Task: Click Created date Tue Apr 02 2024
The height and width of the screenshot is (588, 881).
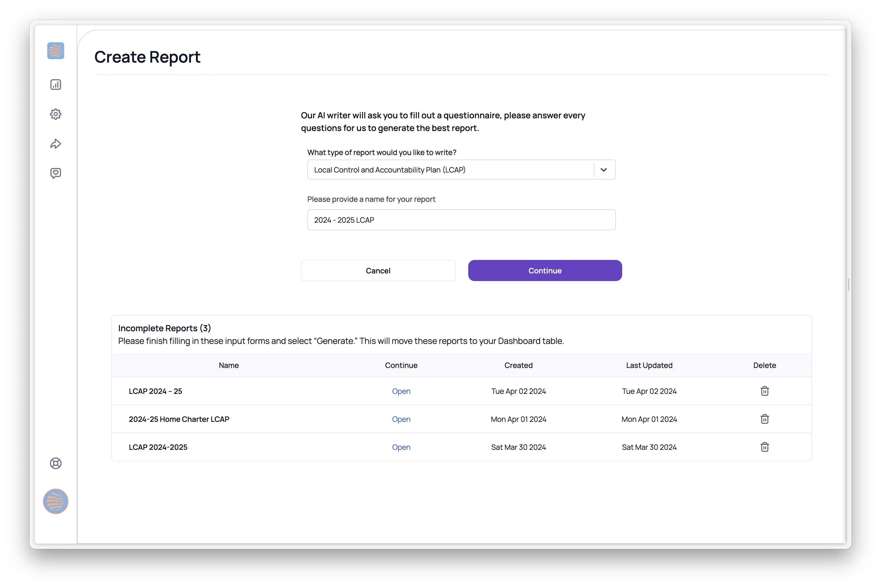Action: tap(518, 391)
